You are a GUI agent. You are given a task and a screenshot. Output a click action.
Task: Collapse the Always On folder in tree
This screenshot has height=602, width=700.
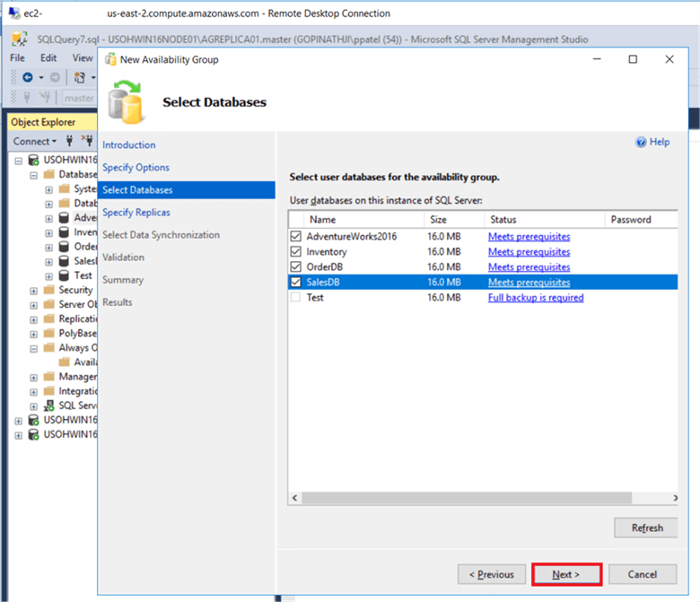click(x=34, y=348)
